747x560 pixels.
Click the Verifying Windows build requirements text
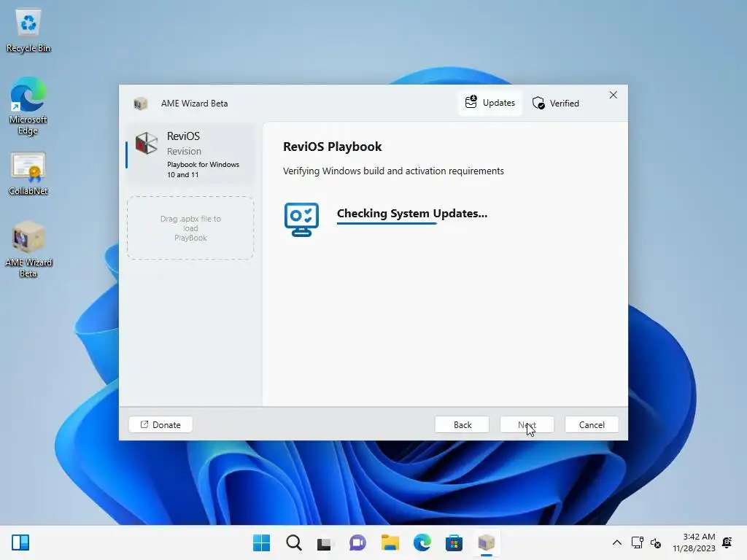pos(393,171)
